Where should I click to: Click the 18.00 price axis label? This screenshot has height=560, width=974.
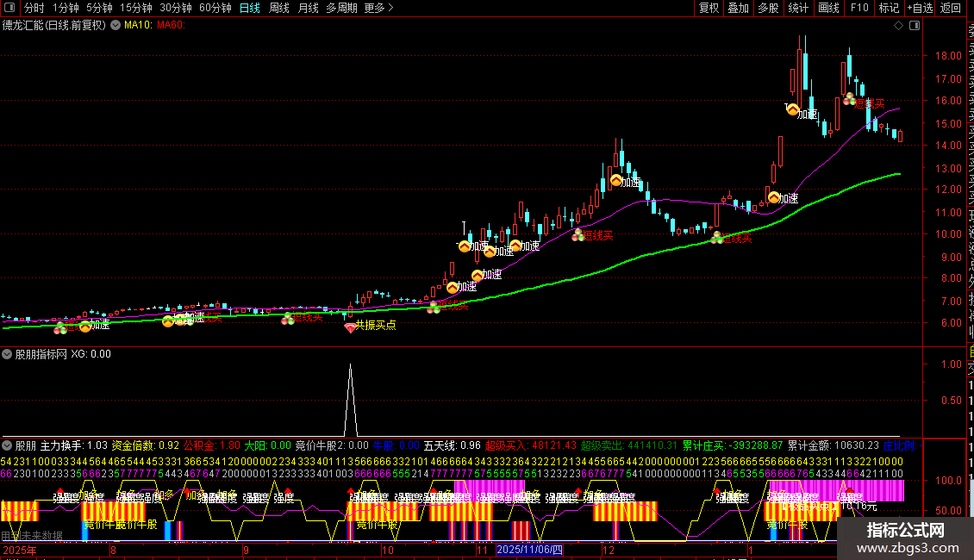[948, 56]
